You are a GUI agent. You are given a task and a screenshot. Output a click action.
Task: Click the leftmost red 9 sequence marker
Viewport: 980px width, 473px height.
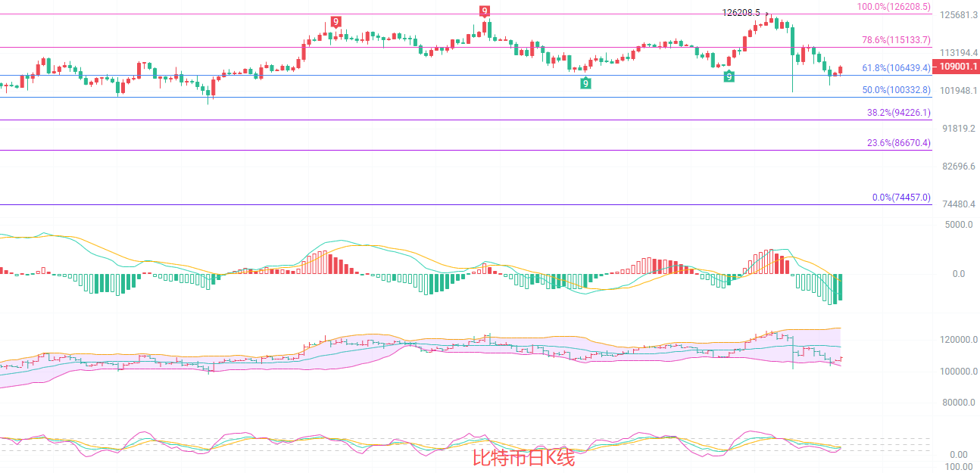click(x=335, y=22)
